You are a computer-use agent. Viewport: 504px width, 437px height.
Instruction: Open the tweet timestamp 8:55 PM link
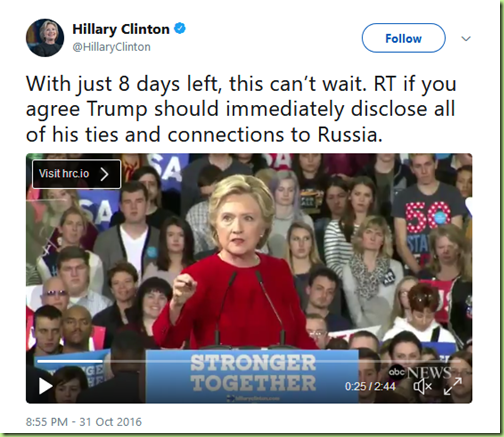click(47, 422)
